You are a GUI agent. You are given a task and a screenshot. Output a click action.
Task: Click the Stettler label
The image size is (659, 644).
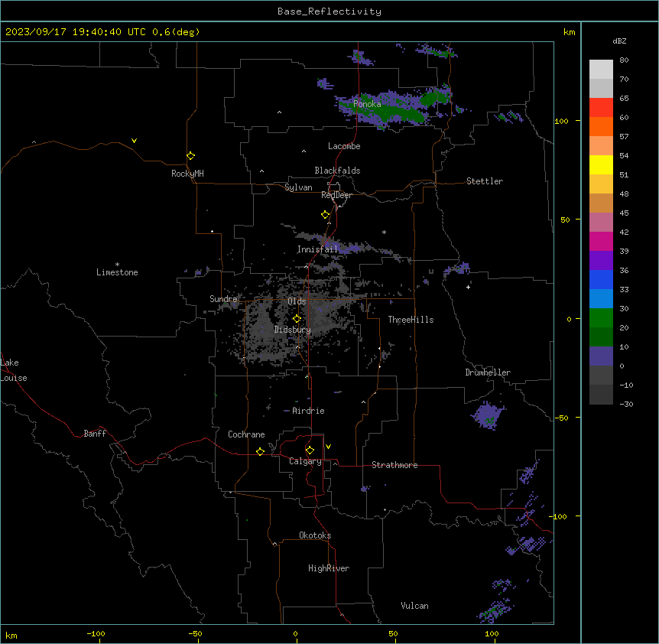pyautogui.click(x=485, y=181)
